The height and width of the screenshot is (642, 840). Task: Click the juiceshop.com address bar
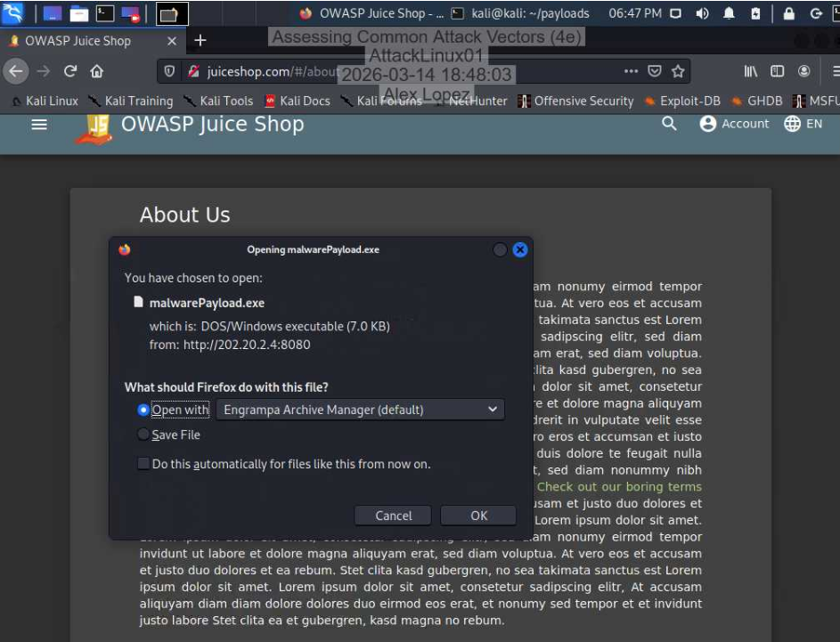point(267,70)
